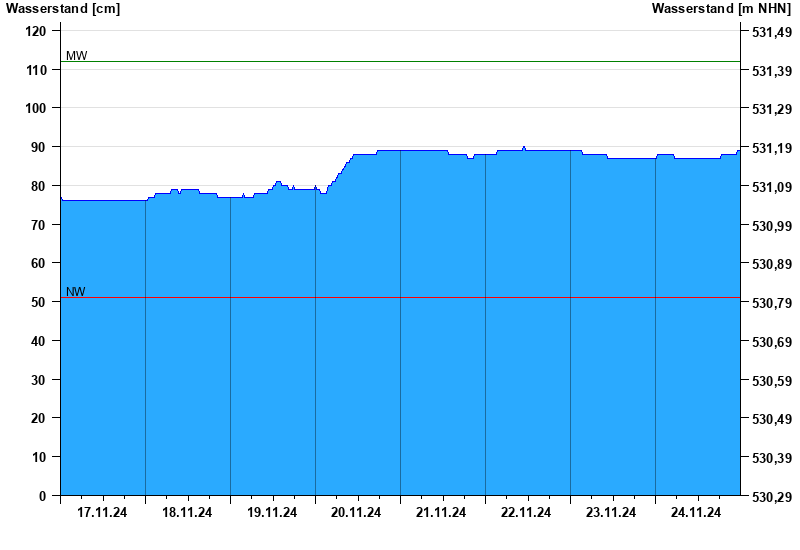Click the 530,39 value on right axis
This screenshot has height=550, width=800.
pos(772,458)
